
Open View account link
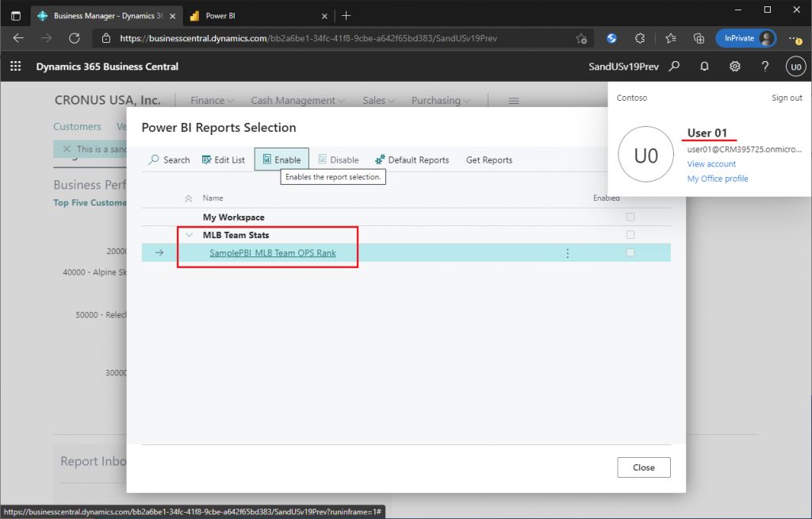click(711, 163)
